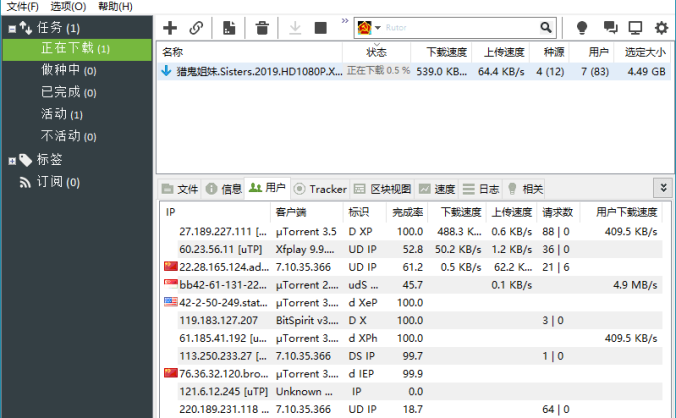Click the torrent progress bar 0.5 %
Screen dimensions: 676x418
(x=378, y=71)
